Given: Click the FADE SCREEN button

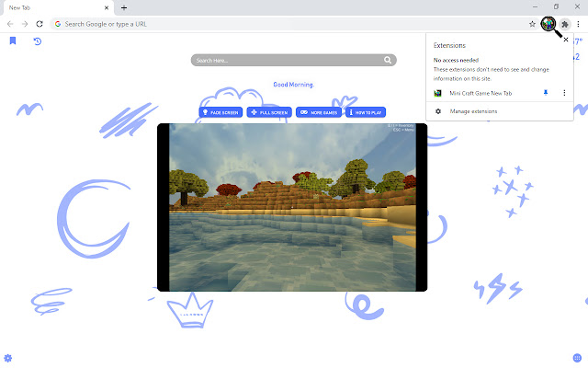Looking at the screenshot, I should pos(220,112).
